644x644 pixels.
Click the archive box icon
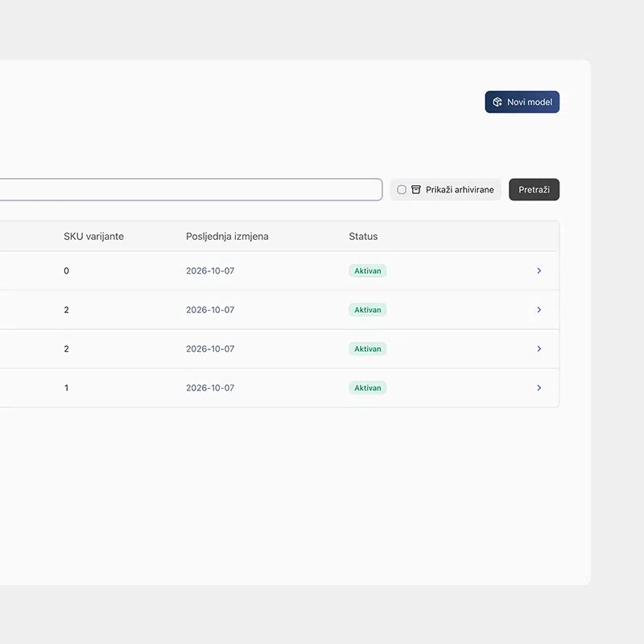tap(416, 189)
